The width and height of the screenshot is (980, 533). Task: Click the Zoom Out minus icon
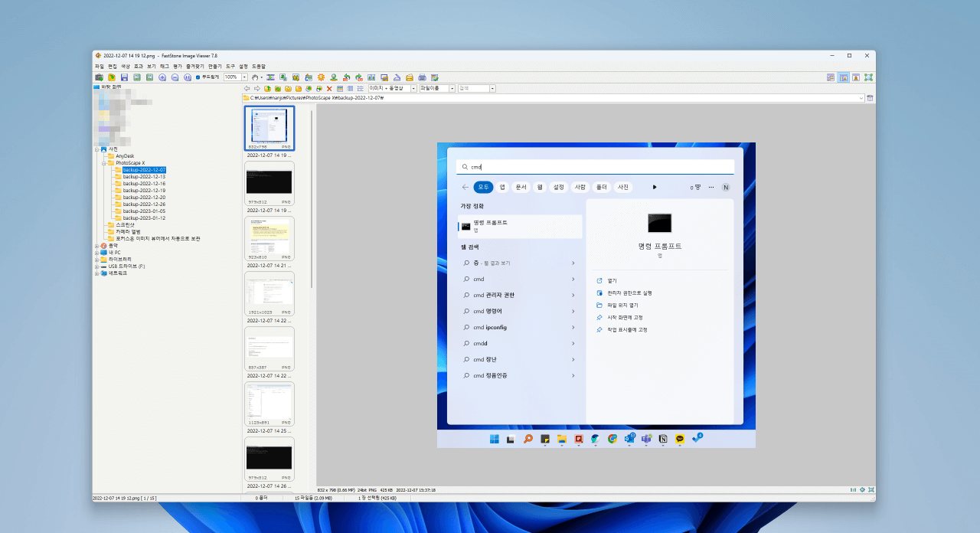(x=175, y=77)
